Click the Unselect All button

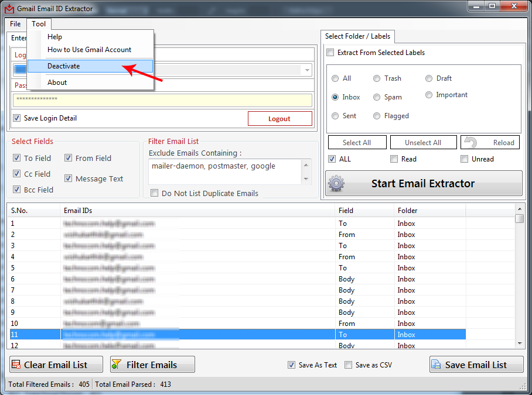click(x=423, y=142)
